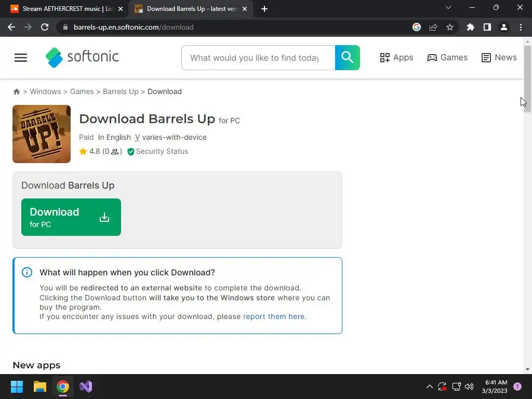
Task: Click the volume tray icon
Action: coord(469,387)
